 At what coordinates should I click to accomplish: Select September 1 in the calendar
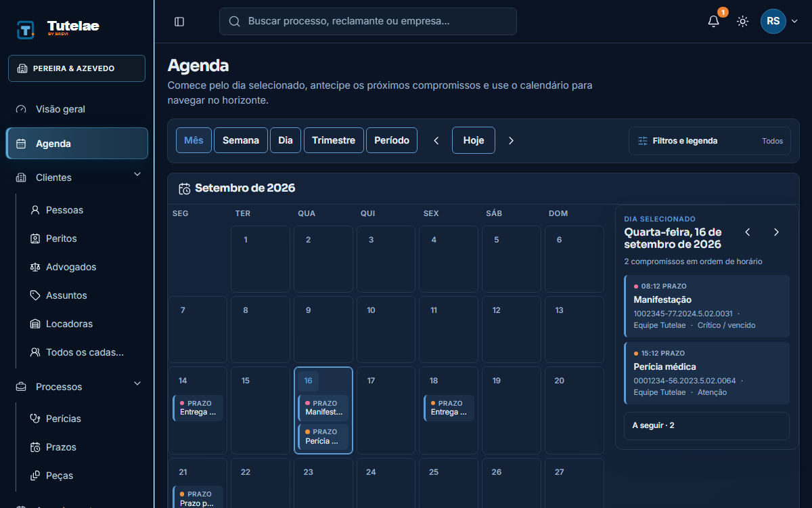tap(261, 259)
